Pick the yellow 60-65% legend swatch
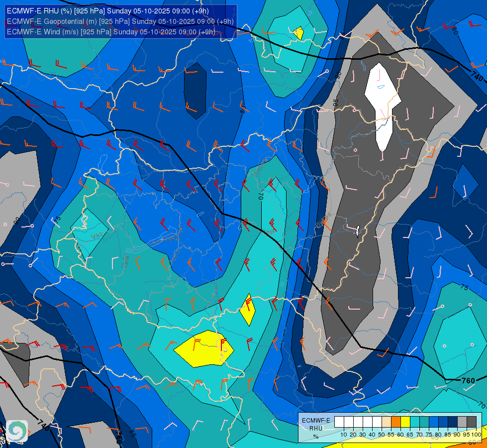 click(x=405, y=422)
